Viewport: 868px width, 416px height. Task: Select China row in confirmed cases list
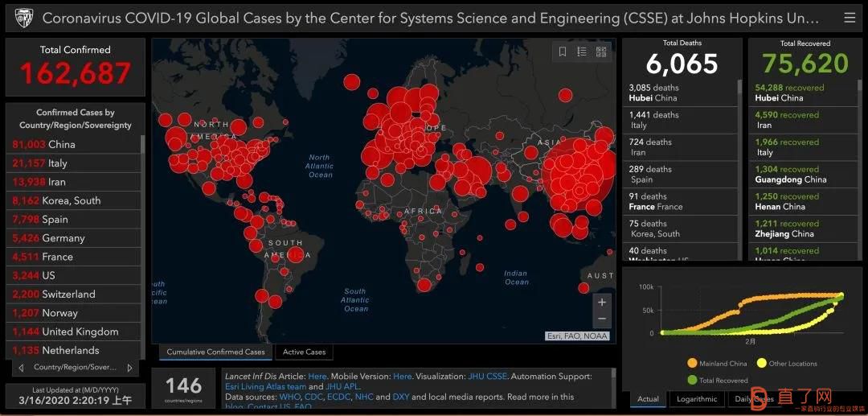click(74, 145)
